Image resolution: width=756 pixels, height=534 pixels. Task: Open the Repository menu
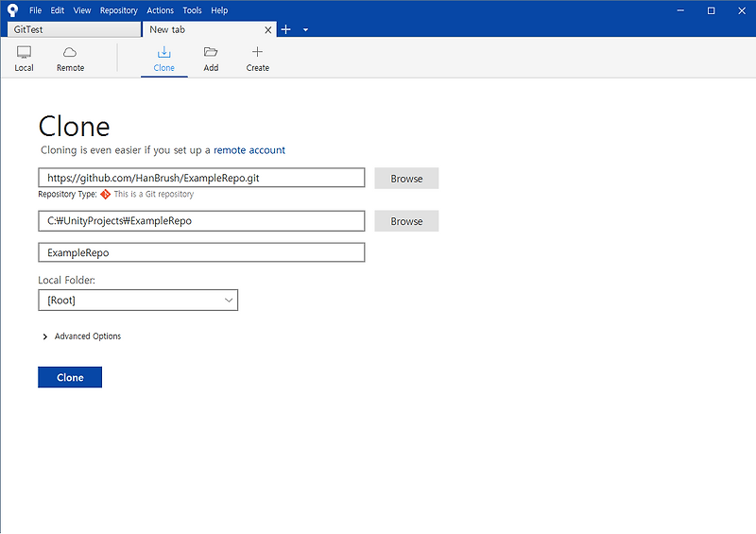119,10
